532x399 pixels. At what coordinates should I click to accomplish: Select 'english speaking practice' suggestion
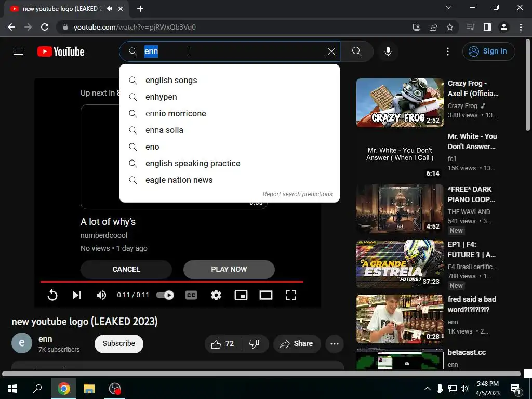229,164
